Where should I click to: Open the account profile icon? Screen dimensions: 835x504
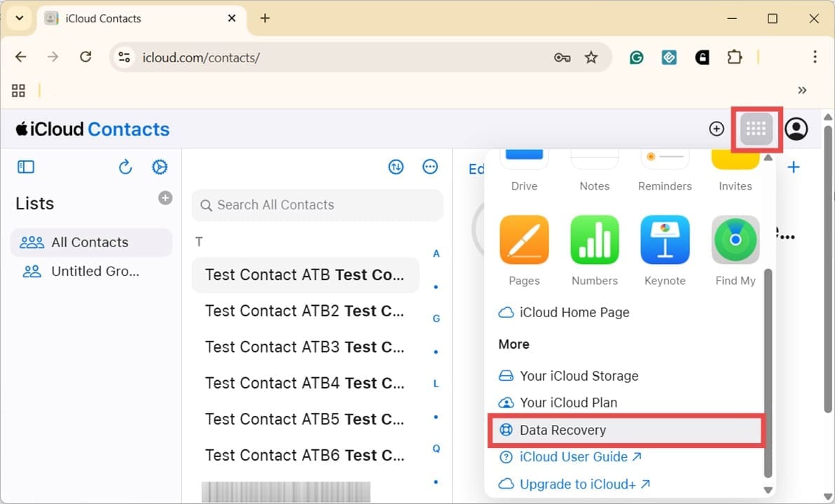point(796,129)
